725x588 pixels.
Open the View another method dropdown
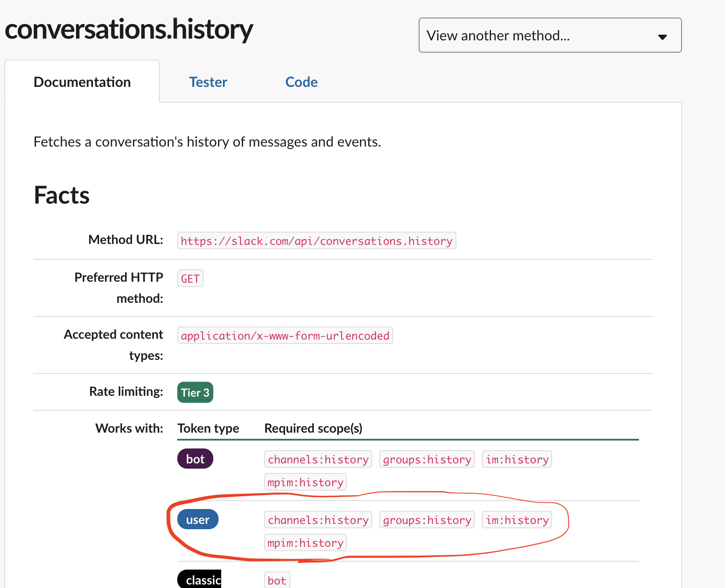(549, 35)
